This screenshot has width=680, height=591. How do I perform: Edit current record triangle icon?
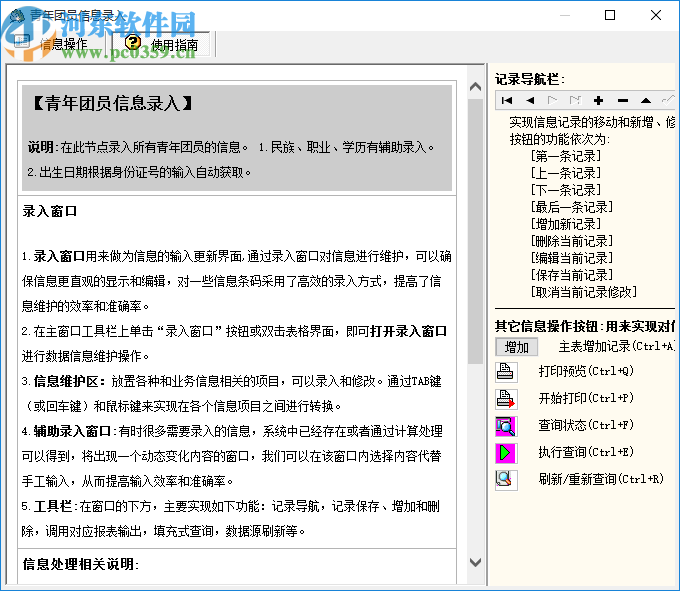[x=646, y=101]
